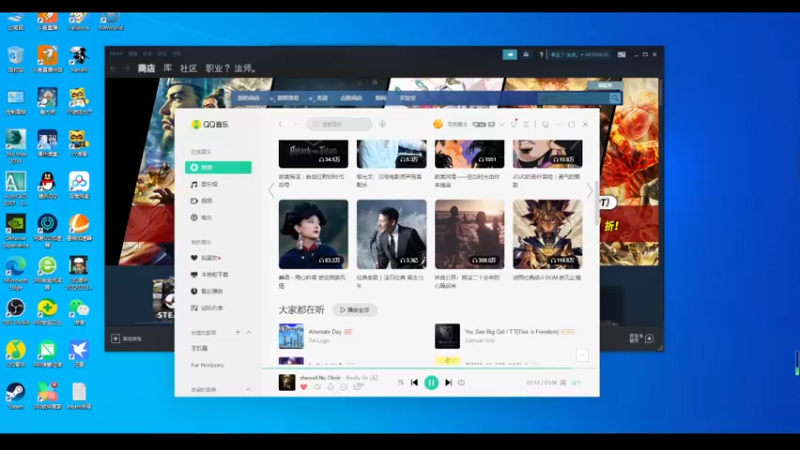Click the Steam store search magnifier button
Image resolution: width=800 pixels, height=450 pixels.
[615, 98]
